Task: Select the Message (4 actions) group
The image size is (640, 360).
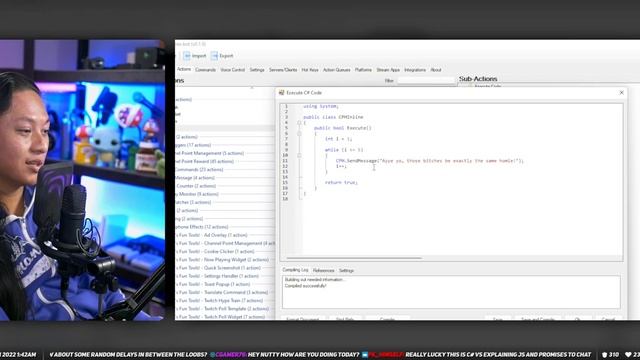Action: pos(195,178)
